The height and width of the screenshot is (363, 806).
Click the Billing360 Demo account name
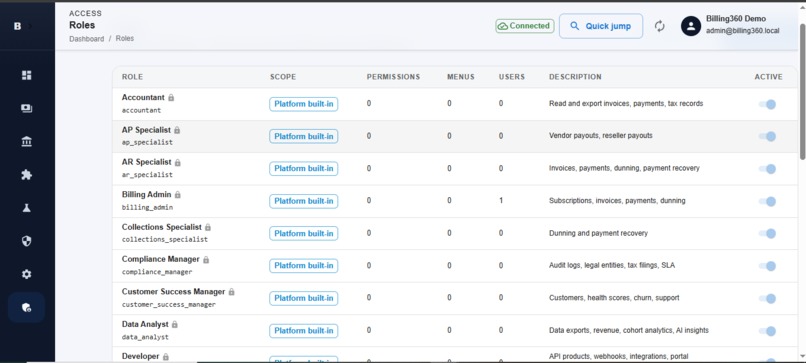click(736, 19)
